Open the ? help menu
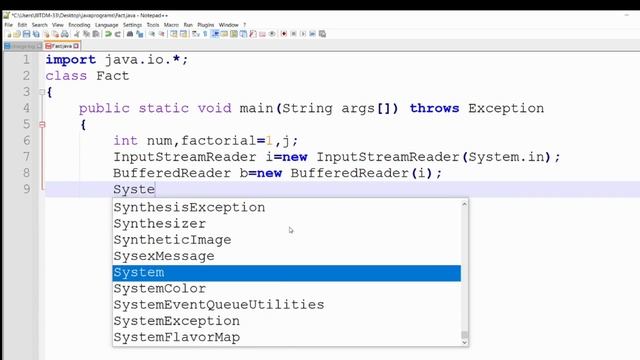 tap(244, 25)
